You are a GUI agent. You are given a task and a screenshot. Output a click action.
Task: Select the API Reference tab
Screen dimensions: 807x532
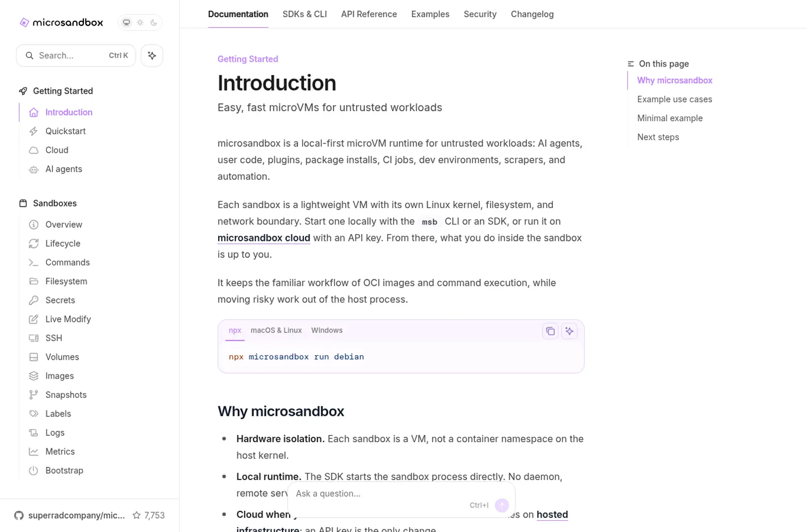[369, 14]
